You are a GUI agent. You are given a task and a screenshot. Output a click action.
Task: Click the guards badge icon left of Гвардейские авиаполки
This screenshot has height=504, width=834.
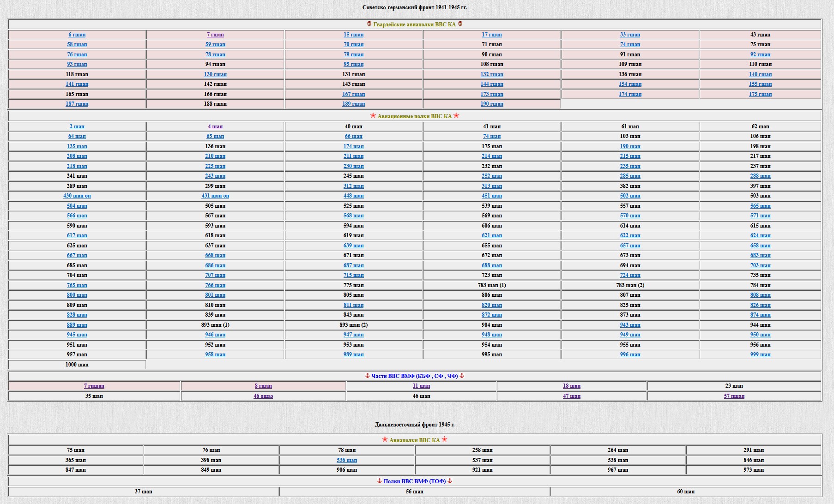click(x=369, y=24)
